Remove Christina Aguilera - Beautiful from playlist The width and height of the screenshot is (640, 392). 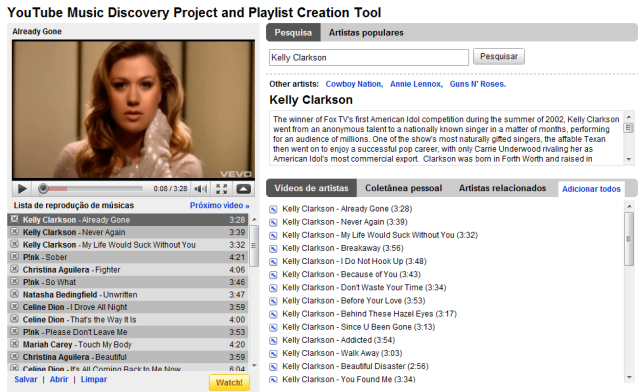click(14, 356)
